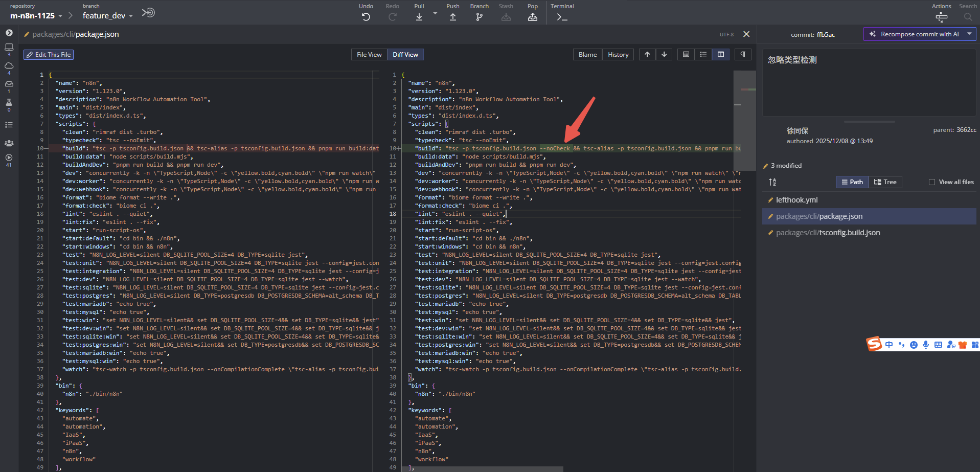Open the Sogou soft keyboard icon

(938, 345)
